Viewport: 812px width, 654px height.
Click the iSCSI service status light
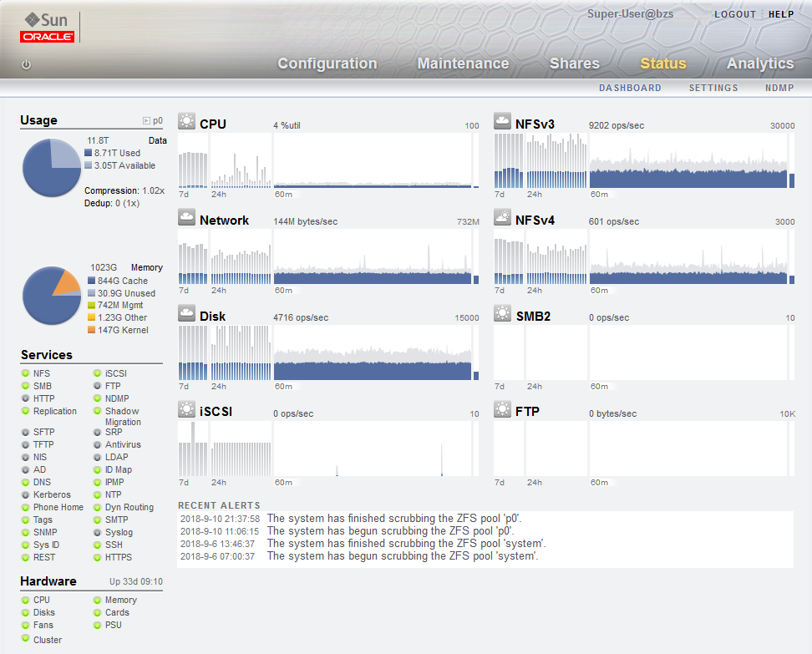(97, 373)
